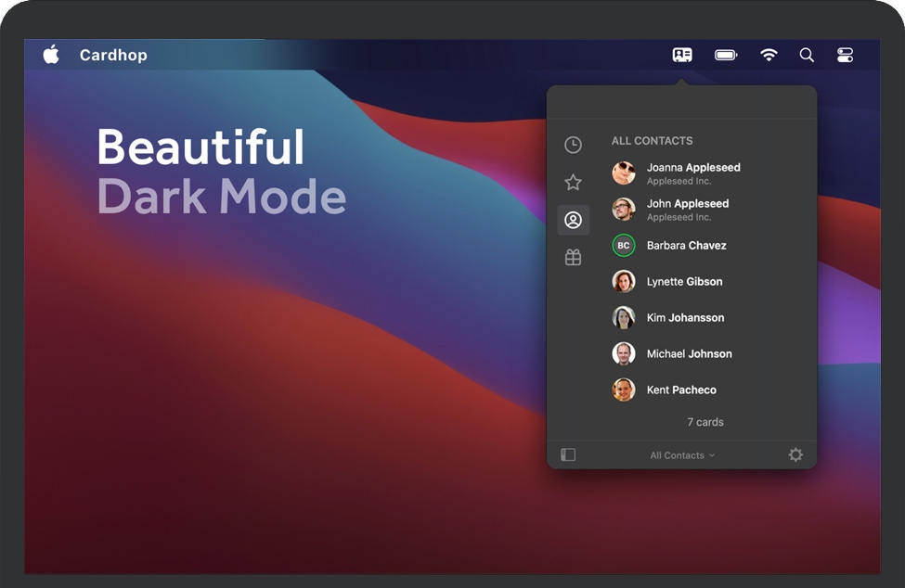Click John Appleseed's avatar photo
This screenshot has height=588, width=905.
[x=624, y=210]
